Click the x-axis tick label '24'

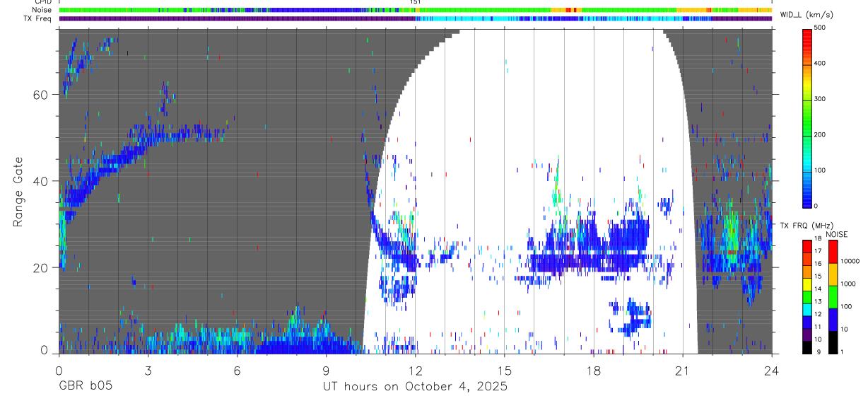click(772, 370)
